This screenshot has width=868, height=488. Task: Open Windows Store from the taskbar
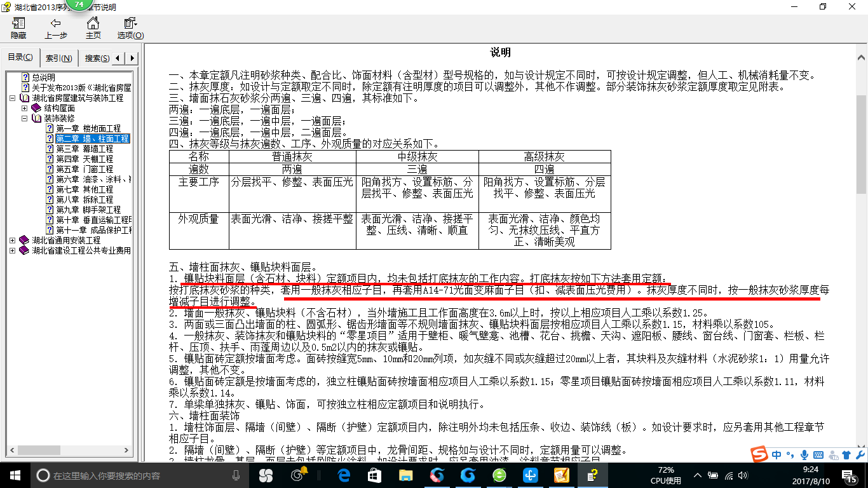tap(375, 475)
